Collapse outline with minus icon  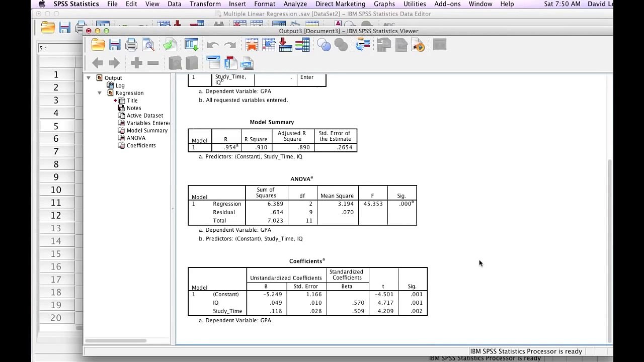pos(153,63)
